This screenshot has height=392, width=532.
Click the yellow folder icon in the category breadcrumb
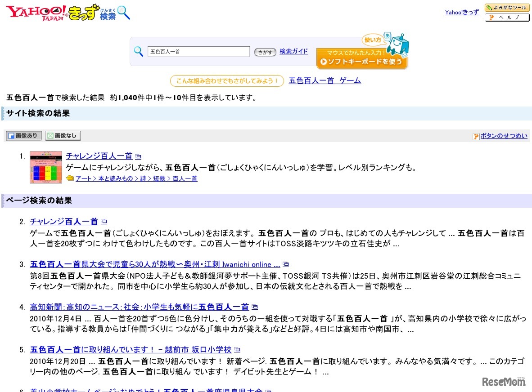tap(70, 178)
